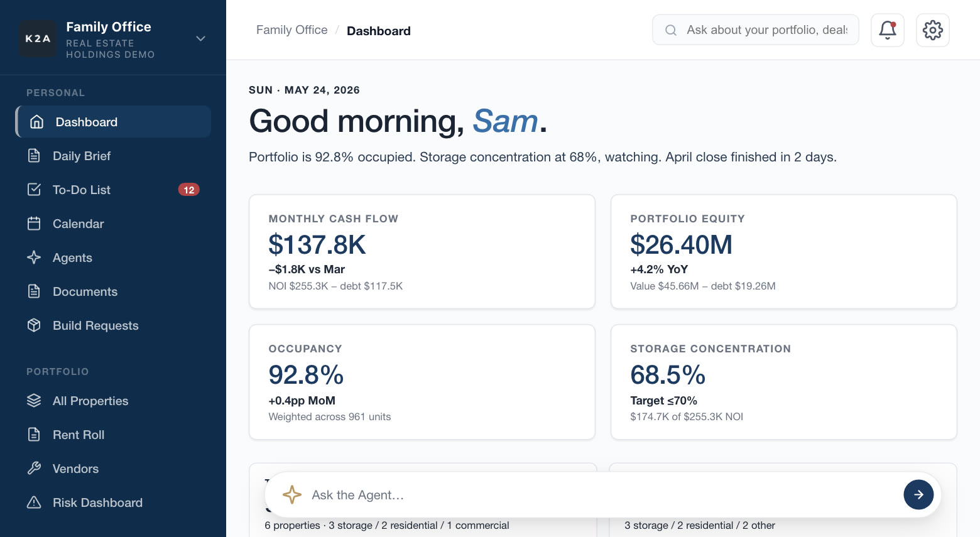Viewport: 980px width, 537px height.
Task: Open the notifications bell icon
Action: click(x=887, y=30)
